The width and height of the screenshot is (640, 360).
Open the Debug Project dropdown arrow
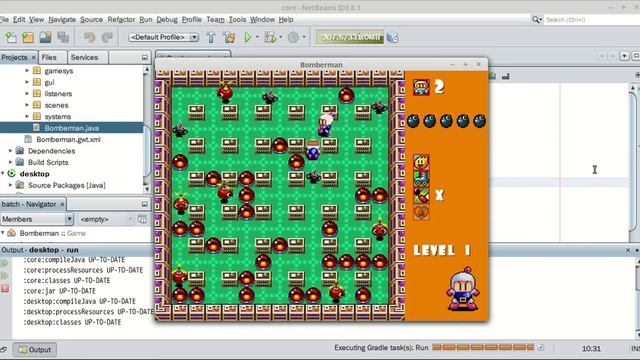(280, 37)
